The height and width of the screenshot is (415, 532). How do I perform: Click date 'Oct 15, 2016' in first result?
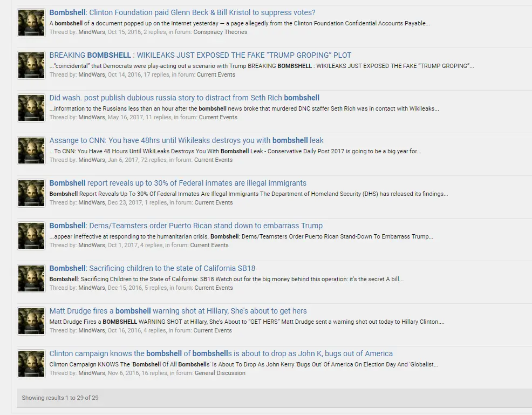124,32
